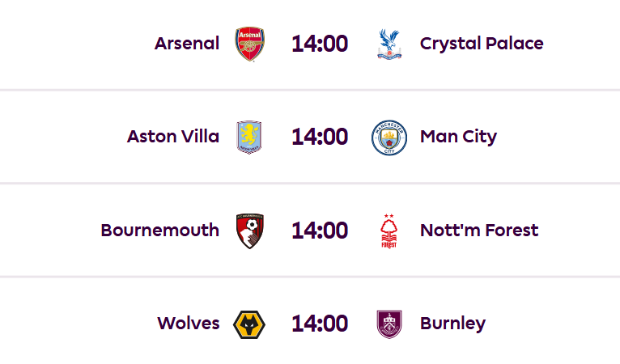The image size is (620, 364).
Task: Click the Nottingham Forest club crest
Action: click(x=389, y=231)
